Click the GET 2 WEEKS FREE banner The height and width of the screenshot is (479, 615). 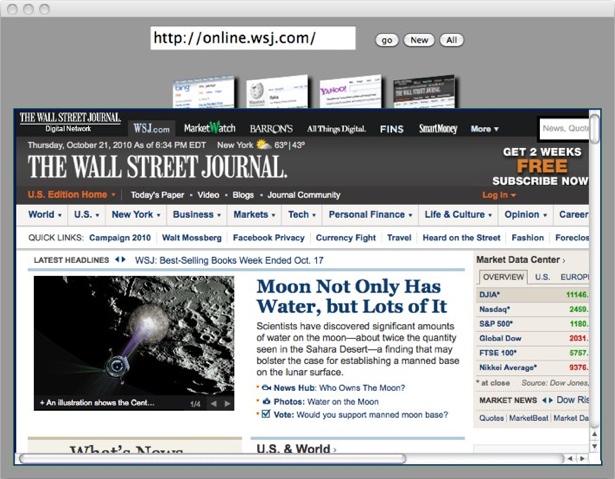540,166
